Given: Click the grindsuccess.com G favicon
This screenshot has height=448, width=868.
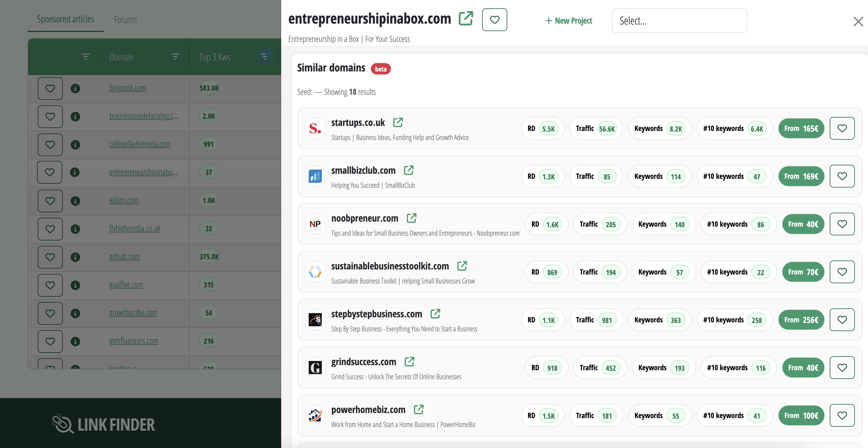Looking at the screenshot, I should (x=315, y=368).
